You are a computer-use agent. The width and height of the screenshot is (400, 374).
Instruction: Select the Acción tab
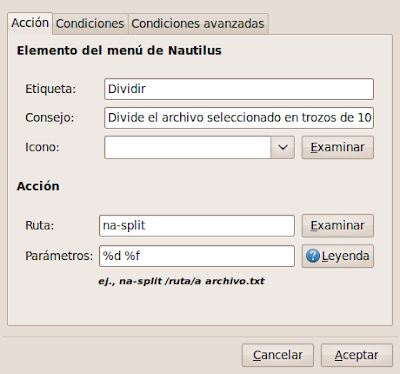pyautogui.click(x=30, y=23)
